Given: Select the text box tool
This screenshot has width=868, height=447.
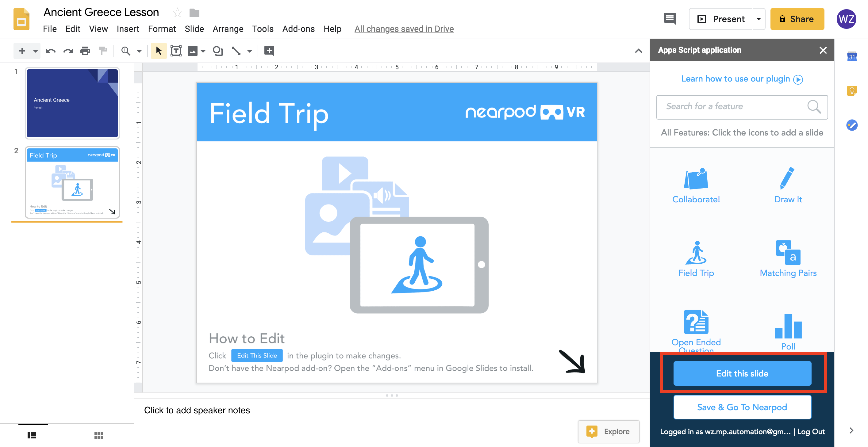Looking at the screenshot, I should point(176,51).
